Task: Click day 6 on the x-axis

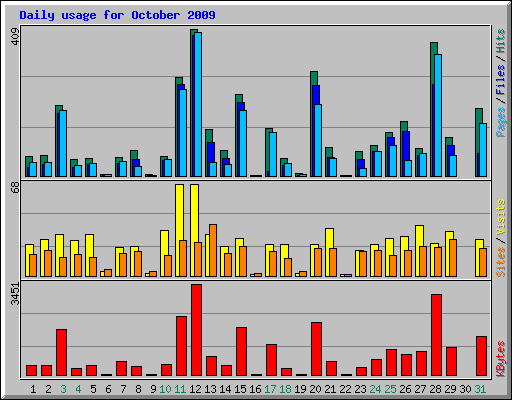Action: click(108, 389)
